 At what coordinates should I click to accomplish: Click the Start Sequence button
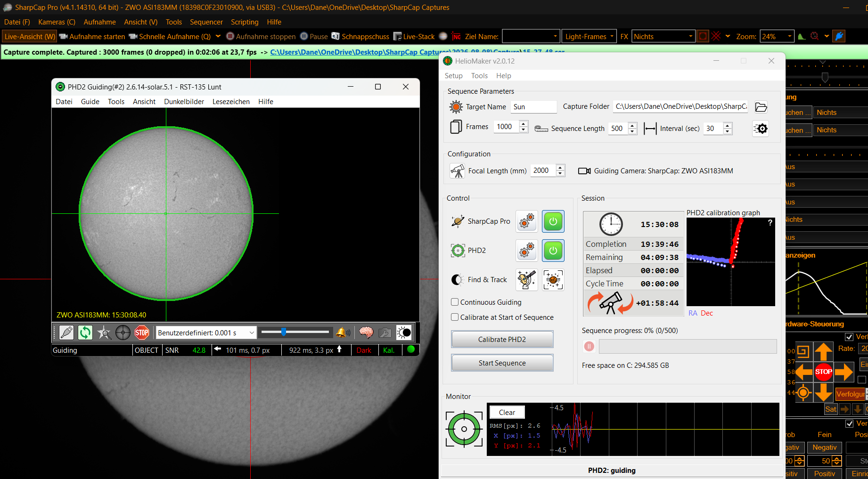(x=502, y=363)
